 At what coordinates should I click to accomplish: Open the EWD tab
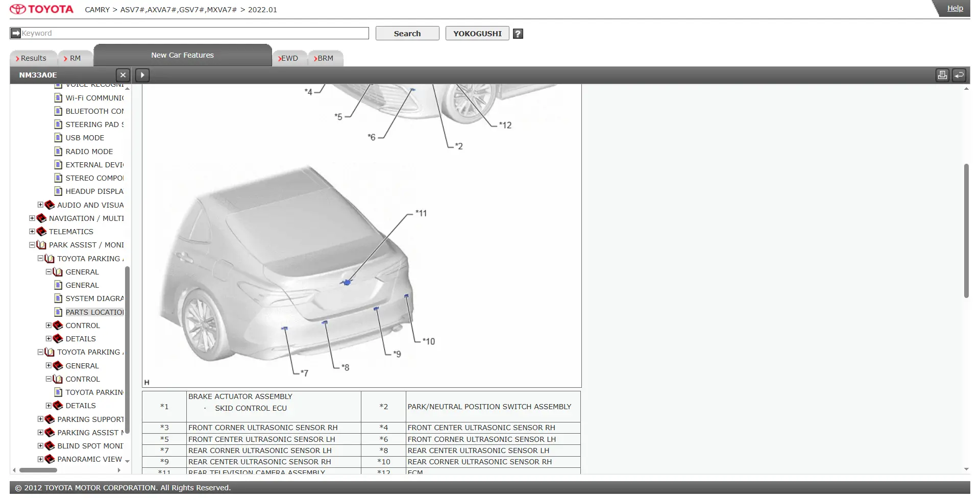click(289, 58)
